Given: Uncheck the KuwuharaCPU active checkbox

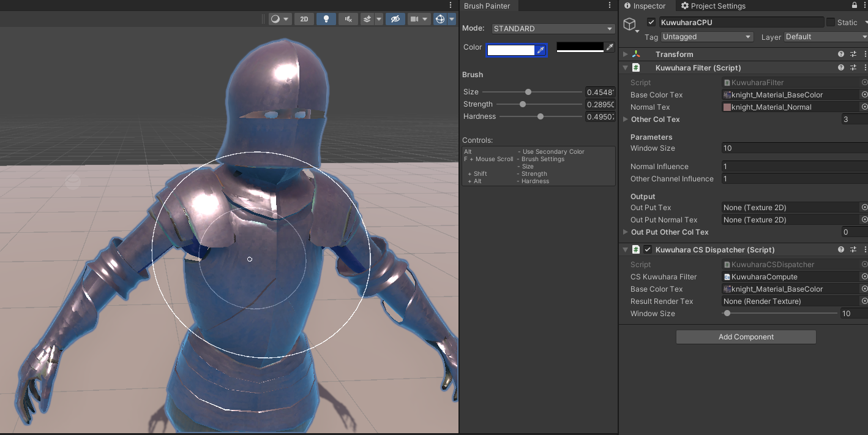Looking at the screenshot, I should pyautogui.click(x=651, y=22).
